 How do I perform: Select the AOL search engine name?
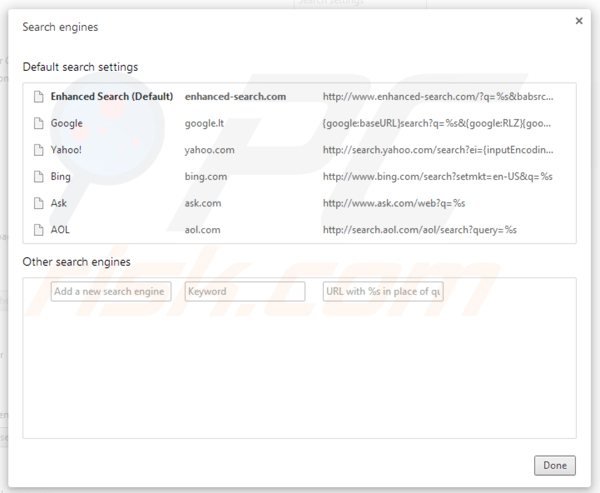(60, 230)
